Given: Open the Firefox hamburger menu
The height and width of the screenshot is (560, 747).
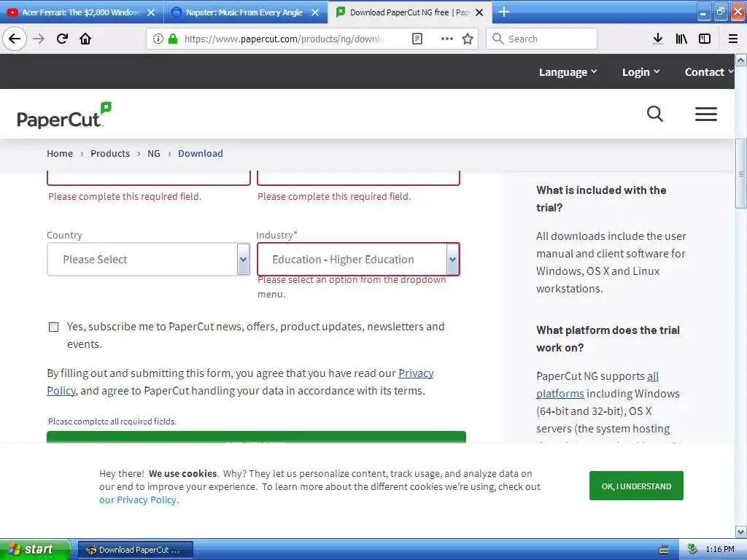Looking at the screenshot, I should [x=733, y=39].
